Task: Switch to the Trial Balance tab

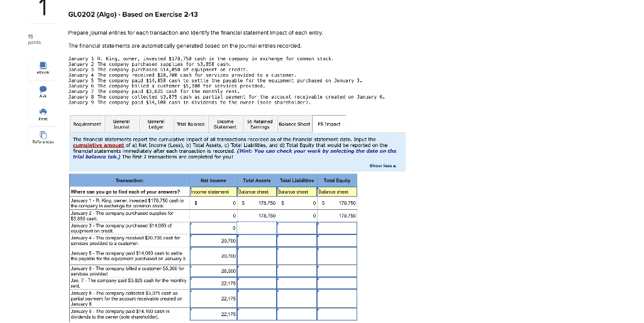Action: click(191, 124)
